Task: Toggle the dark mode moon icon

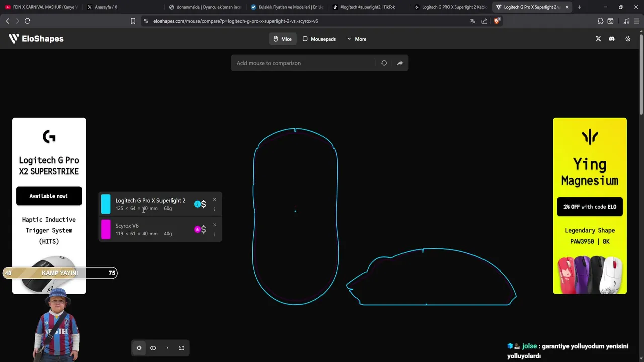Action: (x=628, y=39)
